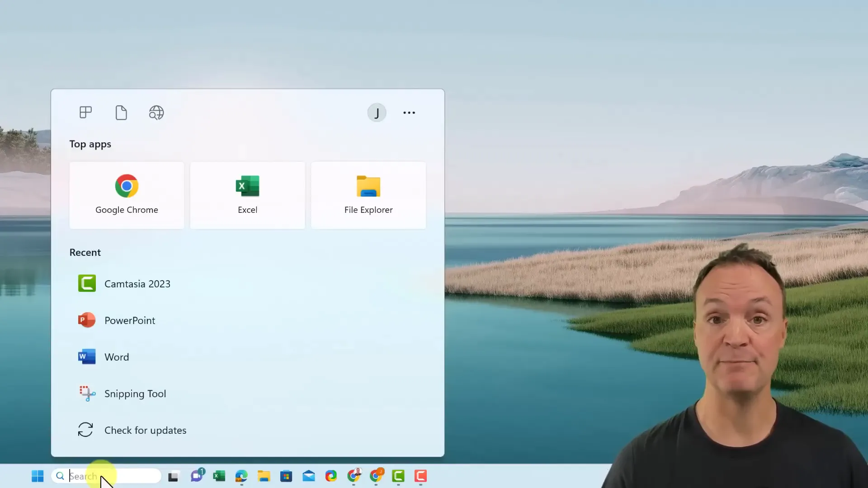Select the Web search filter icon
The width and height of the screenshot is (868, 488).
pos(156,113)
